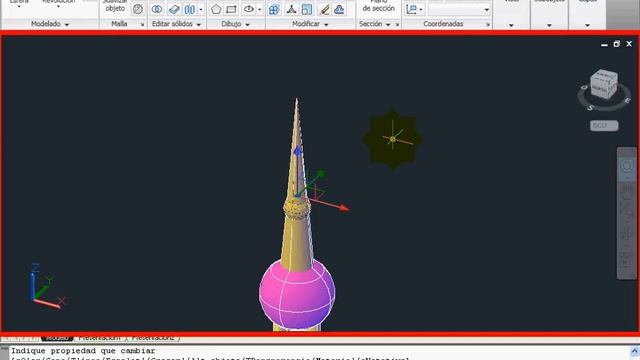
Task: Select the pink sphere object
Action: 297,294
